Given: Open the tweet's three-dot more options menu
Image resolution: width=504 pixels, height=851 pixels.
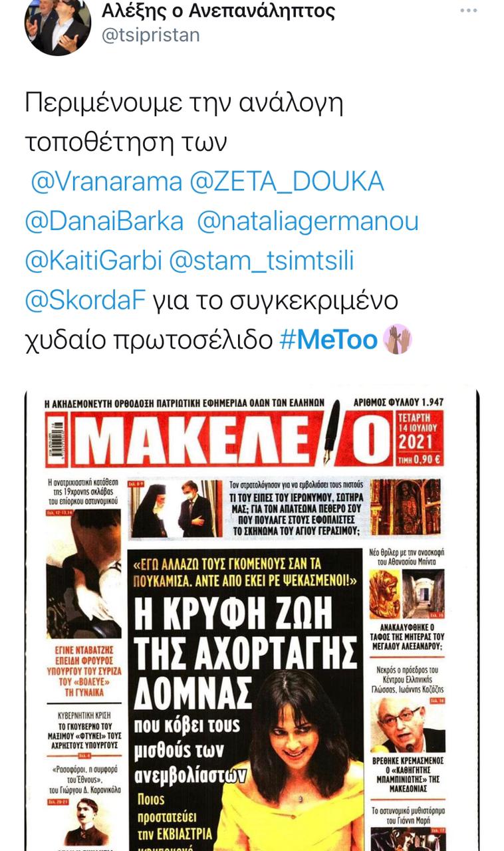Looking at the screenshot, I should (x=469, y=11).
